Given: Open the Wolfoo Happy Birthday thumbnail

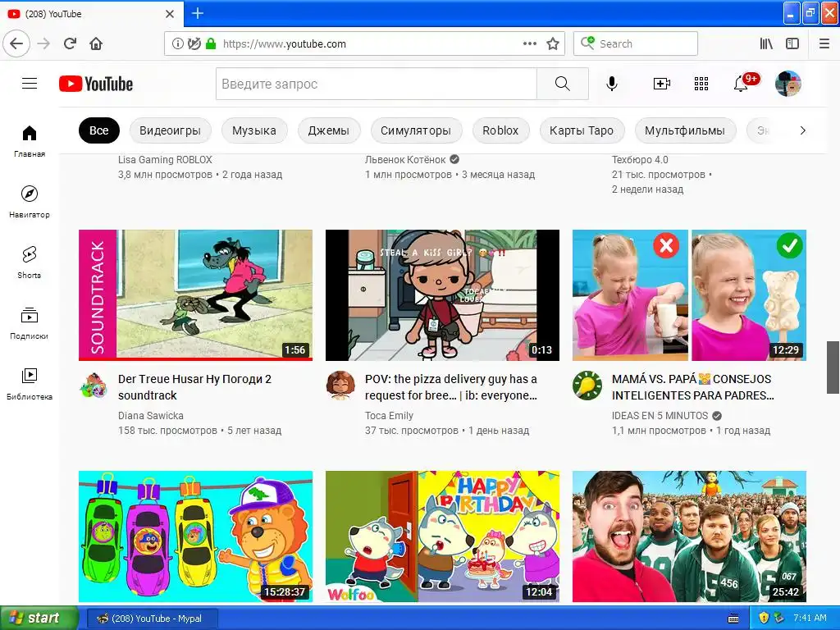Looking at the screenshot, I should click(x=442, y=536).
